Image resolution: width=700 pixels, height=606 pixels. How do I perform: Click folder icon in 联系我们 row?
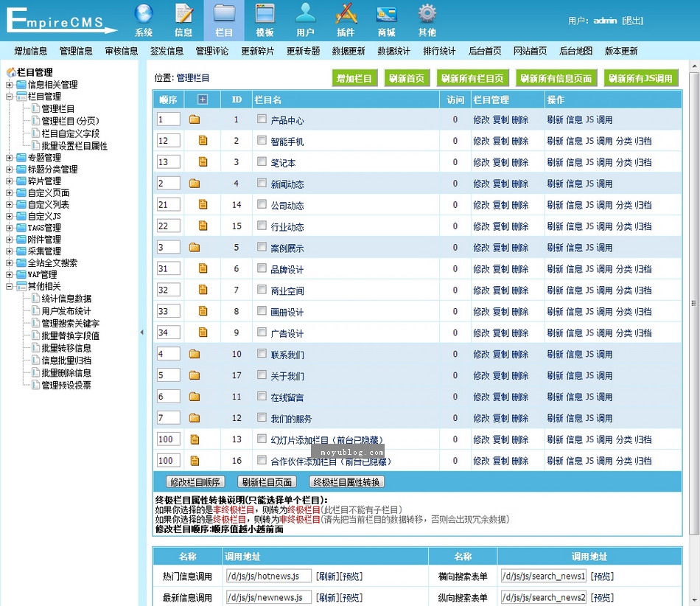tap(195, 354)
